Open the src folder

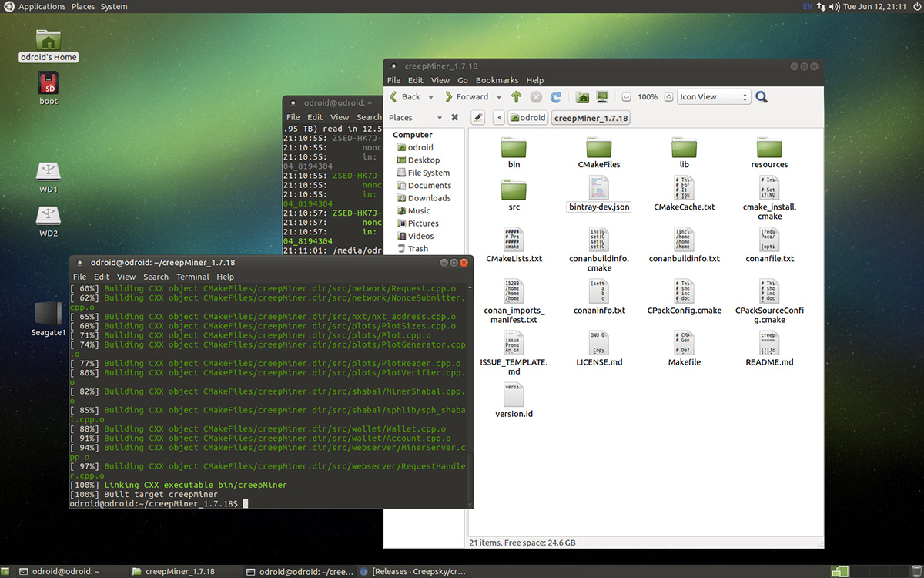pos(514,195)
